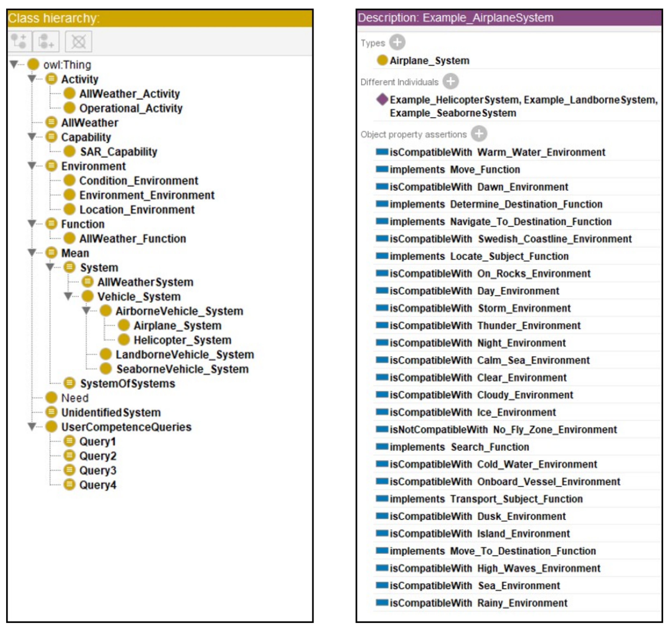Click the plus button beside Different Individuals
The width and height of the screenshot is (672, 630).
click(x=450, y=81)
